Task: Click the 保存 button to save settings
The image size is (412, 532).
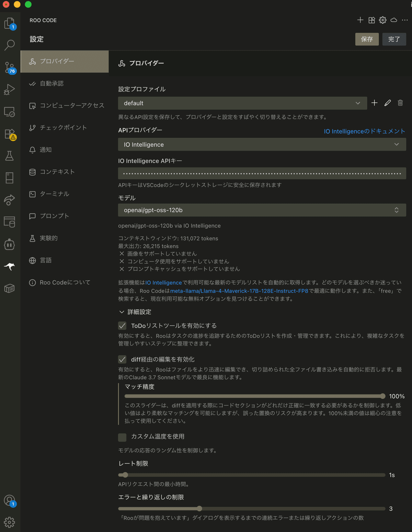Action: (367, 39)
